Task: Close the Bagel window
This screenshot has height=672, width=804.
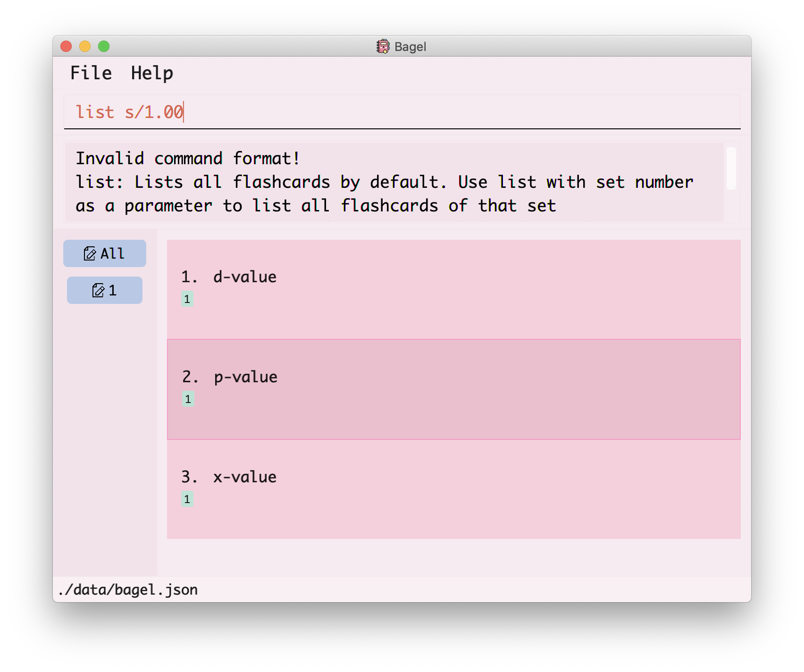Action: (x=66, y=46)
